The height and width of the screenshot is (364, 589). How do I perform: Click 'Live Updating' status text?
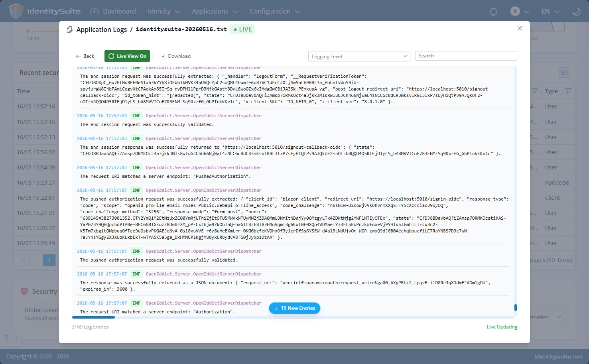502,327
